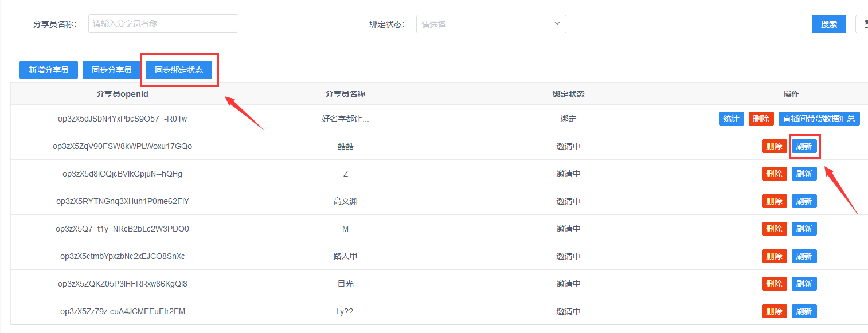Screen dimensions: 868x333
Task: Refresh the Ly??. sharer row
Action: 804,311
